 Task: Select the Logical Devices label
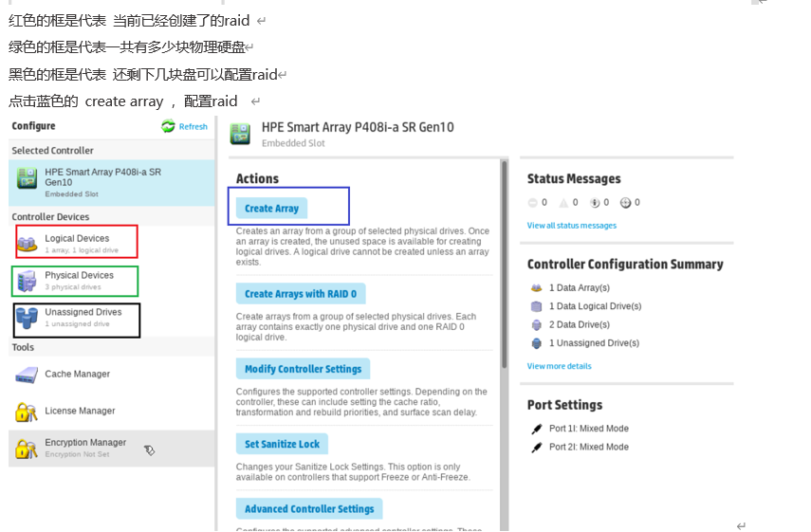coord(77,238)
